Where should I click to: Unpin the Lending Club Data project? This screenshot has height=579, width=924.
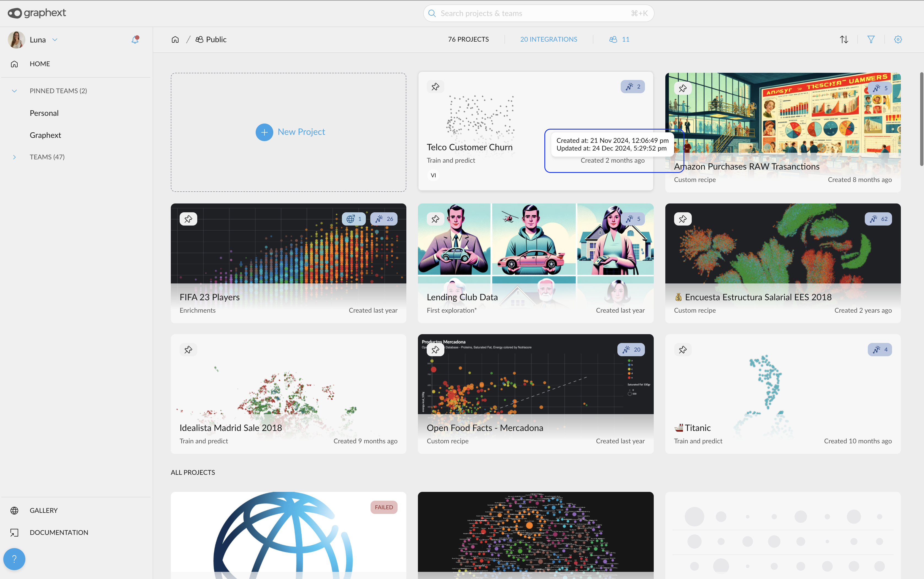(435, 219)
